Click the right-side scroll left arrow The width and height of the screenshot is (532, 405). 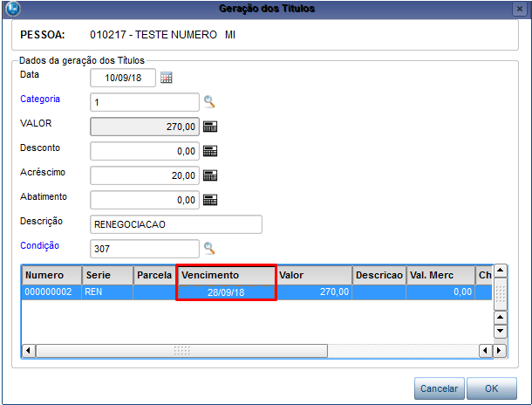486,350
